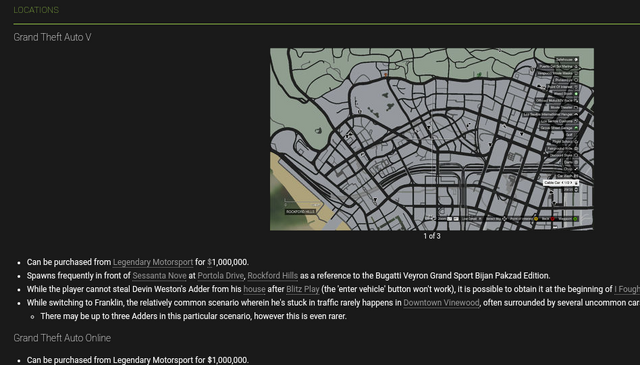Open the Downtown Vinewood link
The width and height of the screenshot is (640, 365).
click(x=441, y=303)
